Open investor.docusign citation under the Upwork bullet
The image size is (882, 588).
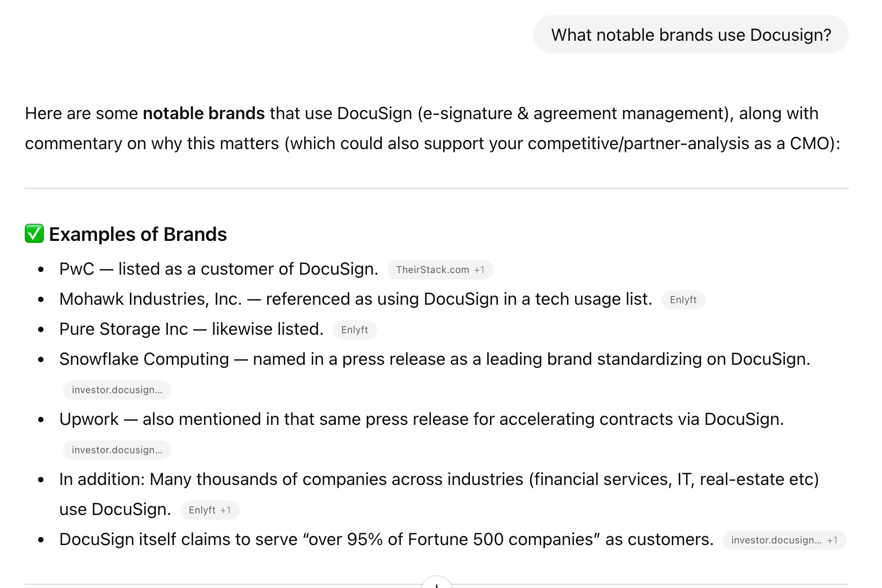[x=117, y=450]
